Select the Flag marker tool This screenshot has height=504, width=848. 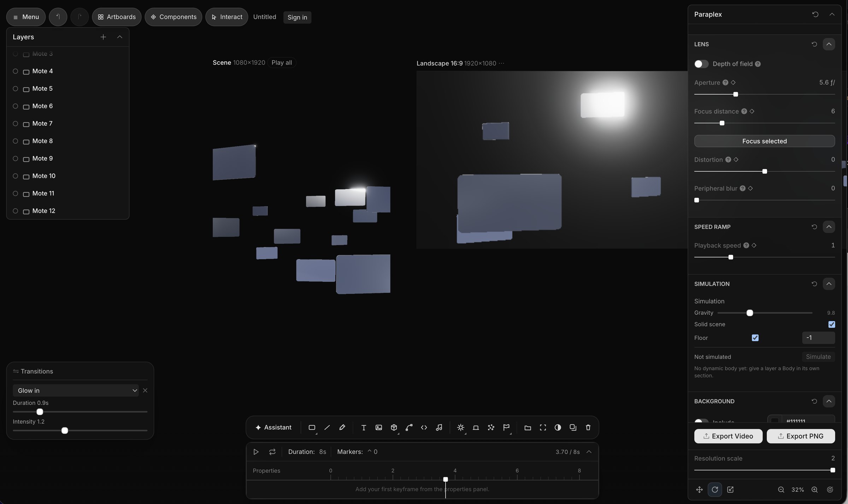(x=506, y=427)
